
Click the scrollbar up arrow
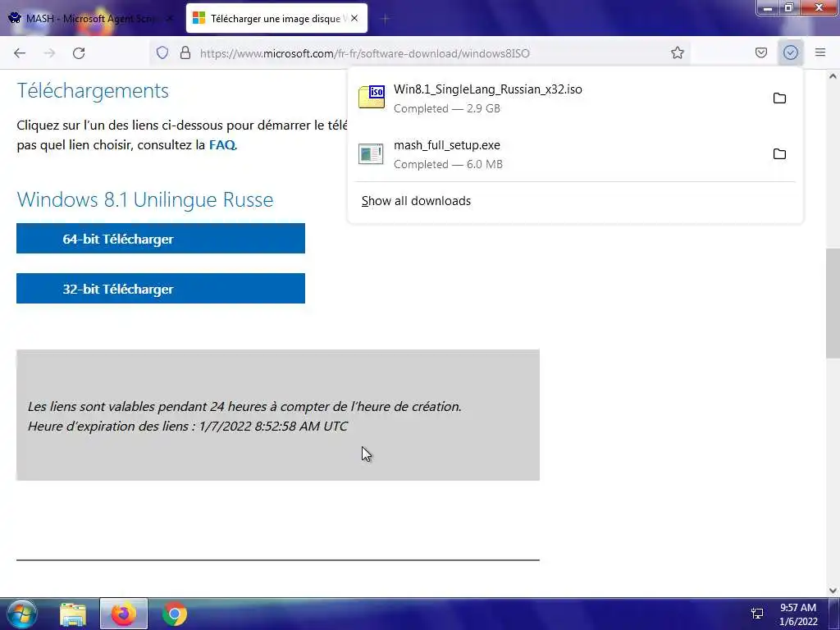point(833,76)
